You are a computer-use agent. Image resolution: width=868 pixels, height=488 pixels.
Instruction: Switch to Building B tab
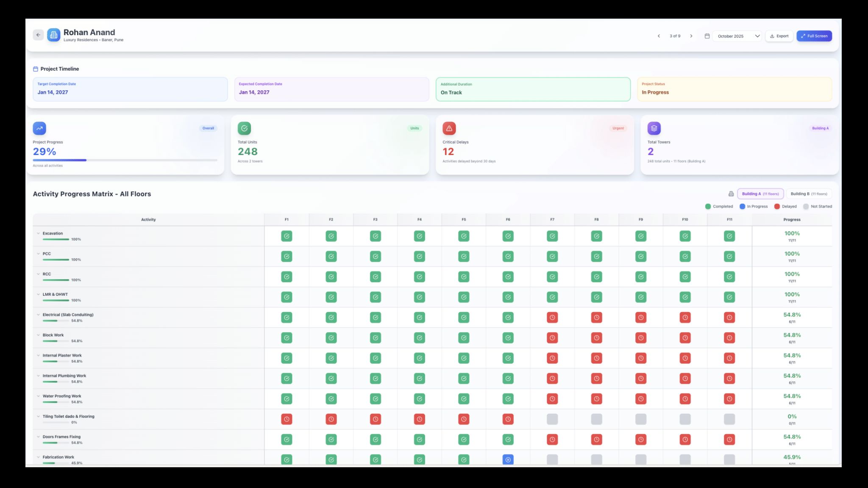tap(809, 194)
